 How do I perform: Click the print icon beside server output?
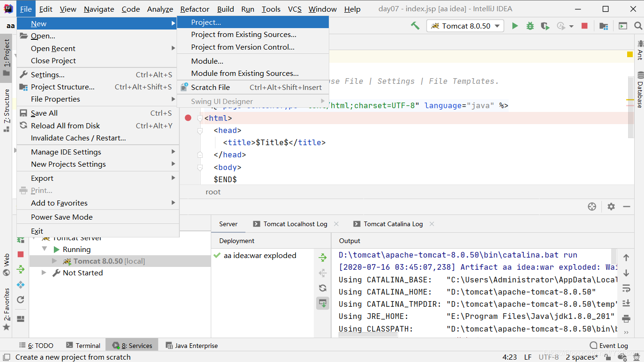[x=626, y=318]
